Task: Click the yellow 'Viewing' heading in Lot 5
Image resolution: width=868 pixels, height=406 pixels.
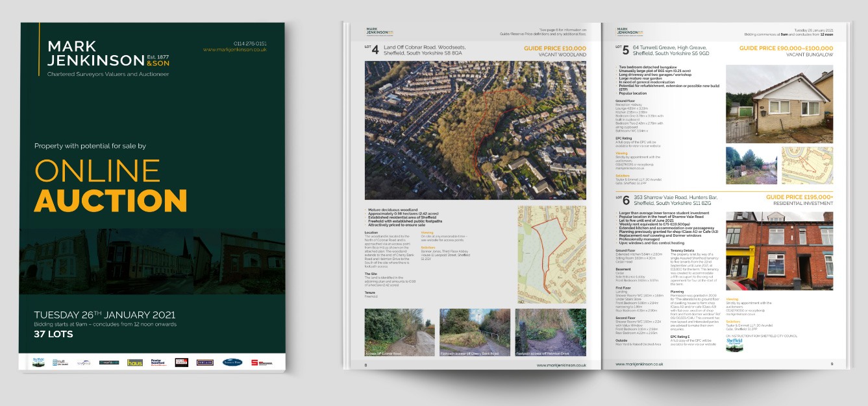Action: (x=621, y=153)
